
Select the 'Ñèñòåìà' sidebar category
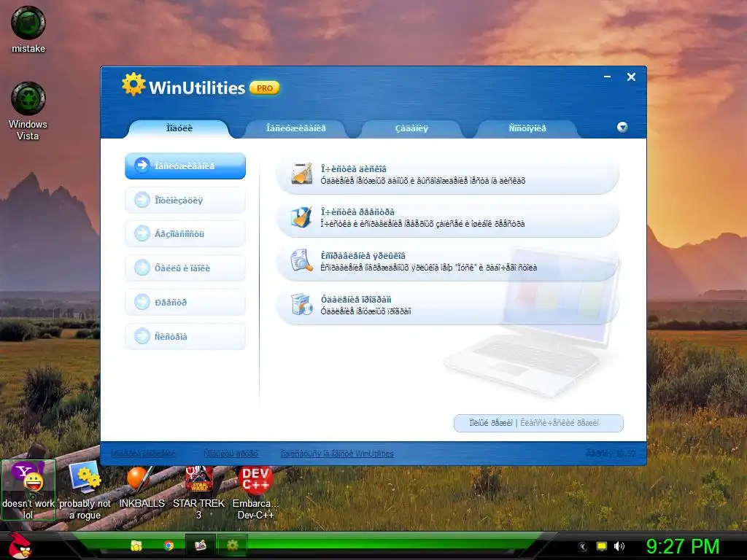coord(185,336)
